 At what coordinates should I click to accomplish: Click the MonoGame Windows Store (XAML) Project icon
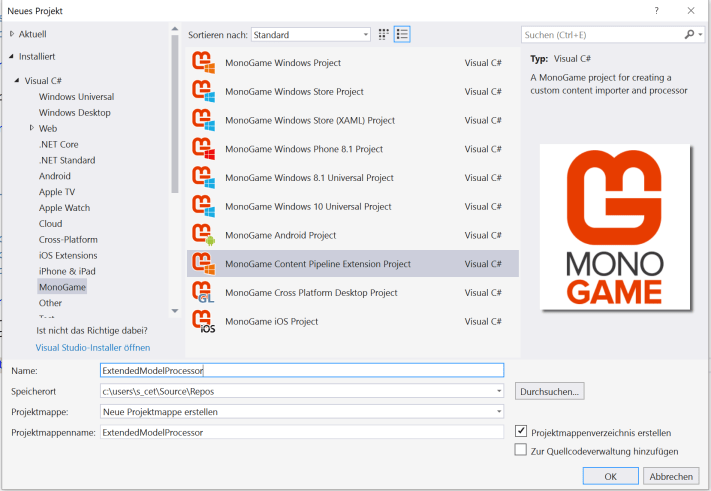point(203,120)
